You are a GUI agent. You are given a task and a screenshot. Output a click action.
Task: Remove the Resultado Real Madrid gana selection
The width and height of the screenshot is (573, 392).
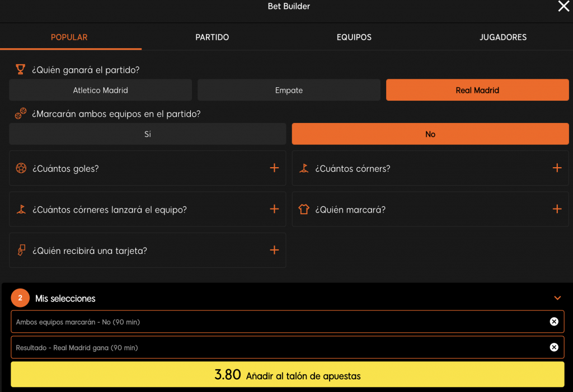[553, 347]
